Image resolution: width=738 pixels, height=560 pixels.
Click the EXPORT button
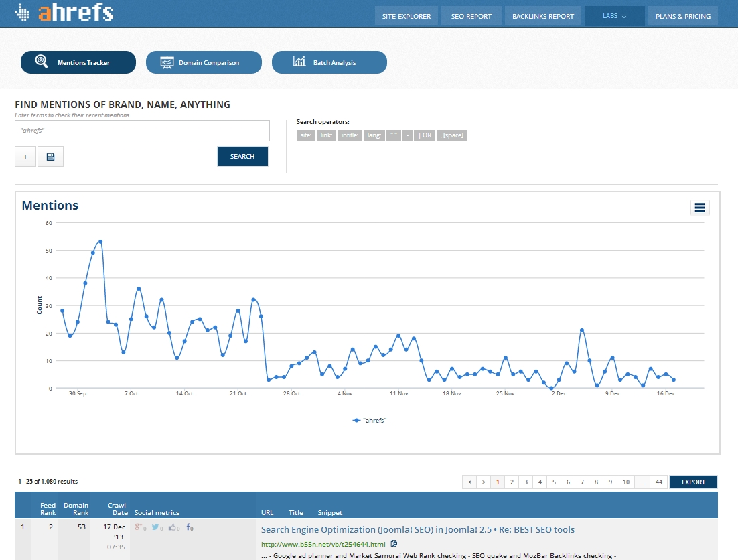coord(693,482)
